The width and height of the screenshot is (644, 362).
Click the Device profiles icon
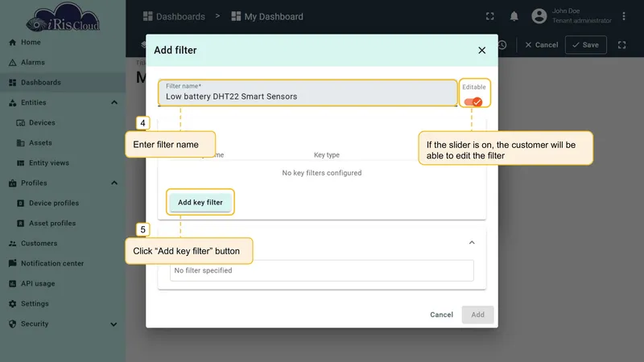(x=21, y=204)
